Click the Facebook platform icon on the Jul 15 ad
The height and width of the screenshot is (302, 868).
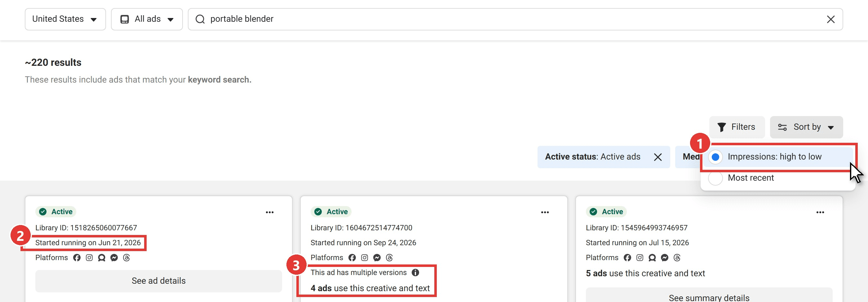[x=627, y=258]
